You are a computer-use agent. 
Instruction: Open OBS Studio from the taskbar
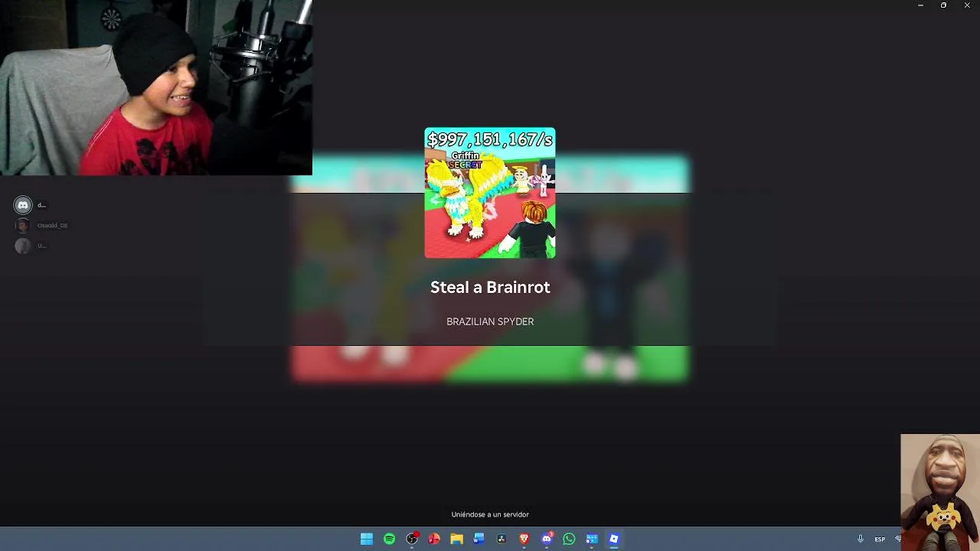coord(412,539)
